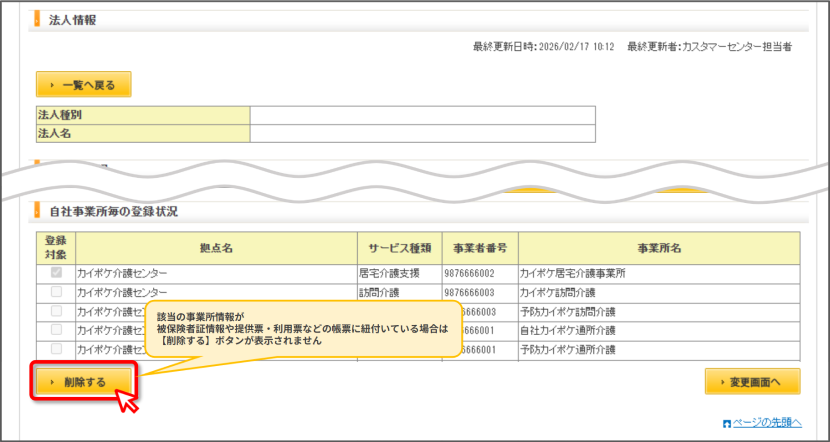
Task: Click the 法人種別 value field
Action: tap(422, 115)
